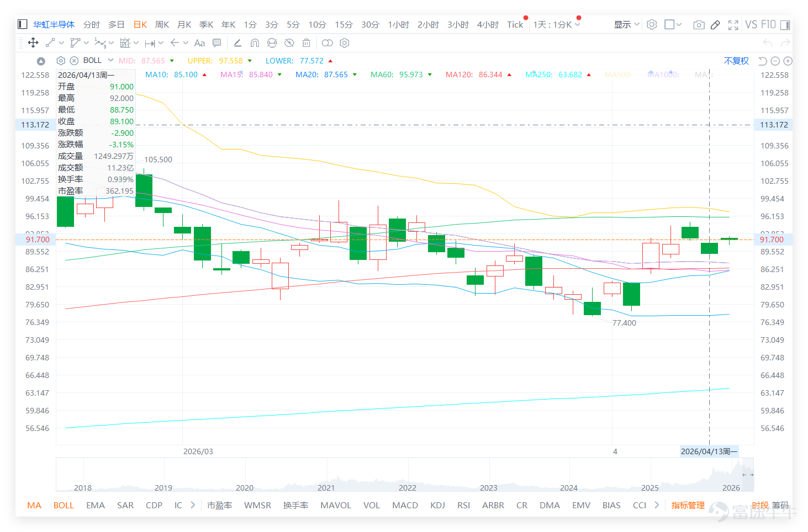The height and width of the screenshot is (532, 808).
Task: Undo last drawing action
Action: click(x=768, y=42)
